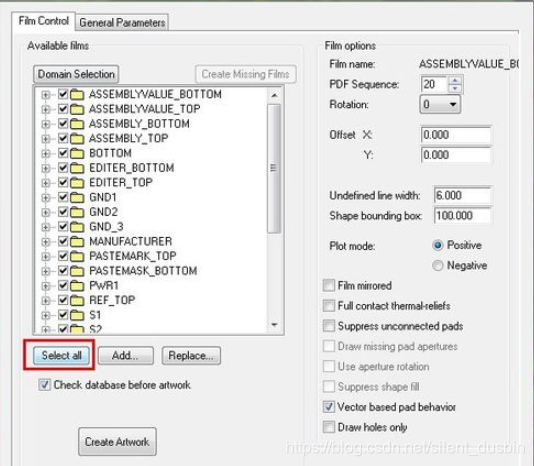Uncheck the PASTEMASK_BOTTOM film checkbox
Image resolution: width=534 pixels, height=466 pixels.
[x=63, y=270]
